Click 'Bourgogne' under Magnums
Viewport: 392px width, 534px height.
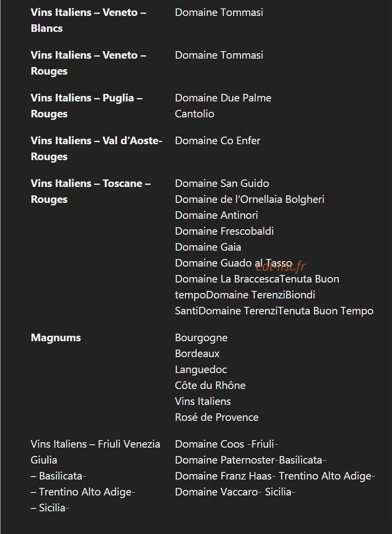(x=201, y=338)
